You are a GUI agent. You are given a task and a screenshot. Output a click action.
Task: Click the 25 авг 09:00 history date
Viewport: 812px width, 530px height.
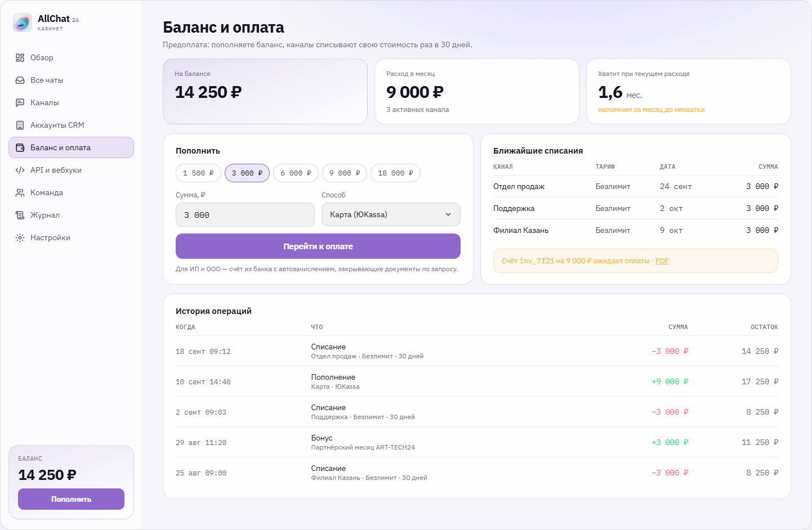pos(201,473)
